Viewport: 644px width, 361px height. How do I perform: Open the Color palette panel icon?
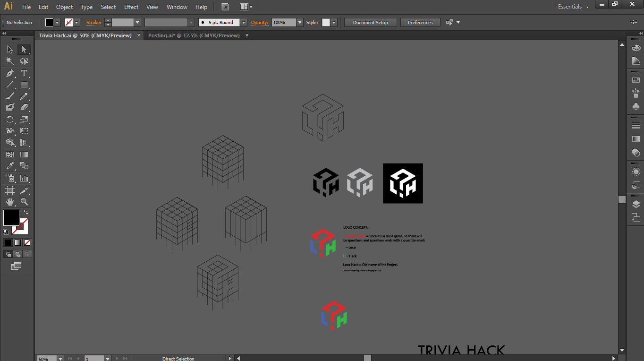coord(636,48)
